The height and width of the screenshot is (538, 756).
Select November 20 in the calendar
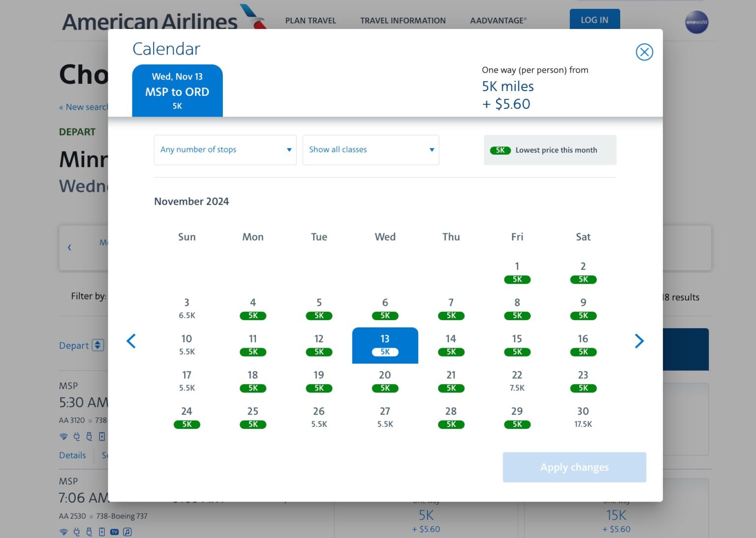tap(385, 381)
